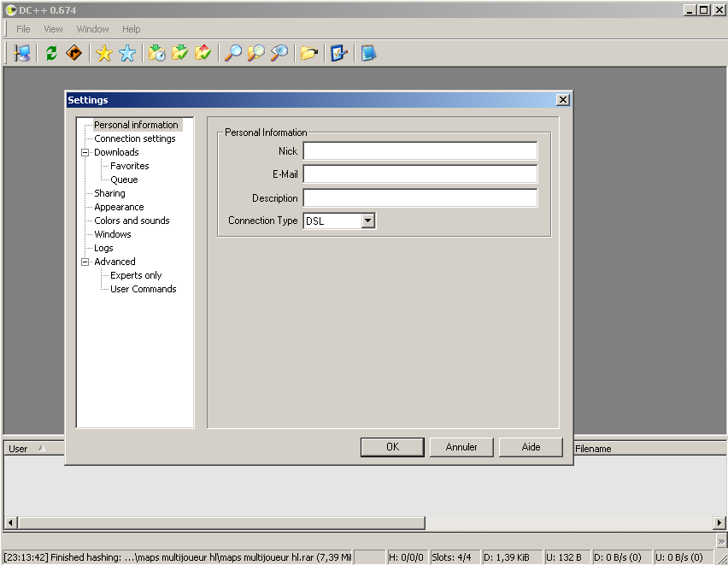Screen dimensions: 728x565
Task: Click the Aide help button
Action: (531, 447)
